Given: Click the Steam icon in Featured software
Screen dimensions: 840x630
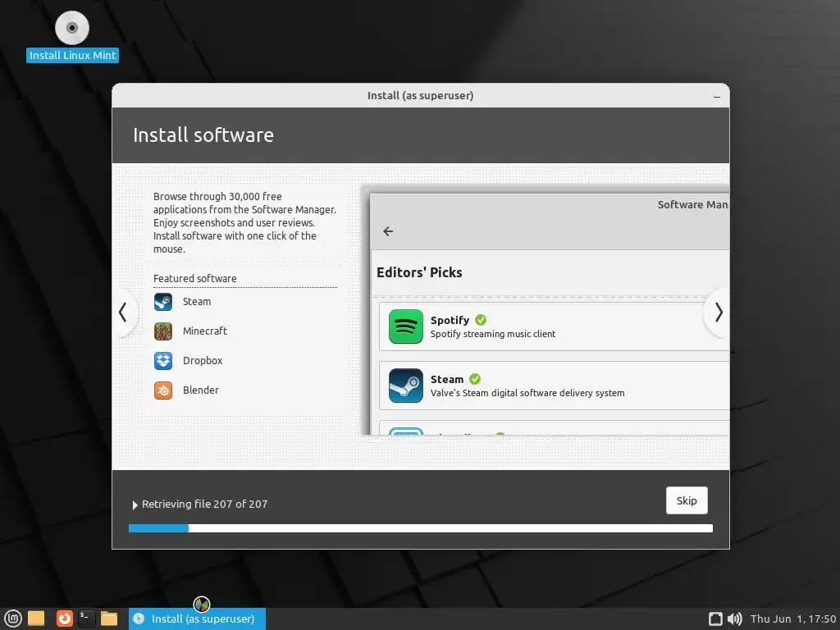Looking at the screenshot, I should (x=163, y=302).
